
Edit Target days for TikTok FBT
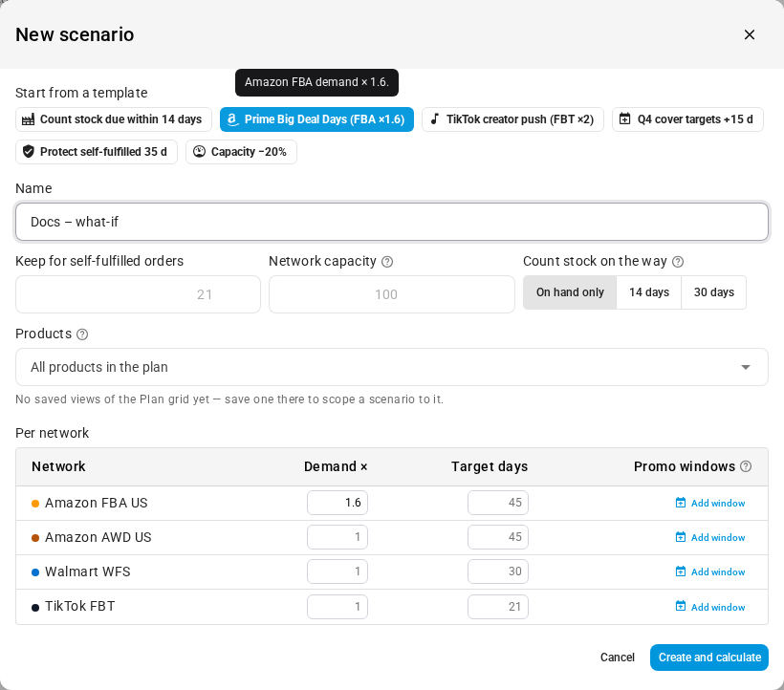(x=498, y=607)
